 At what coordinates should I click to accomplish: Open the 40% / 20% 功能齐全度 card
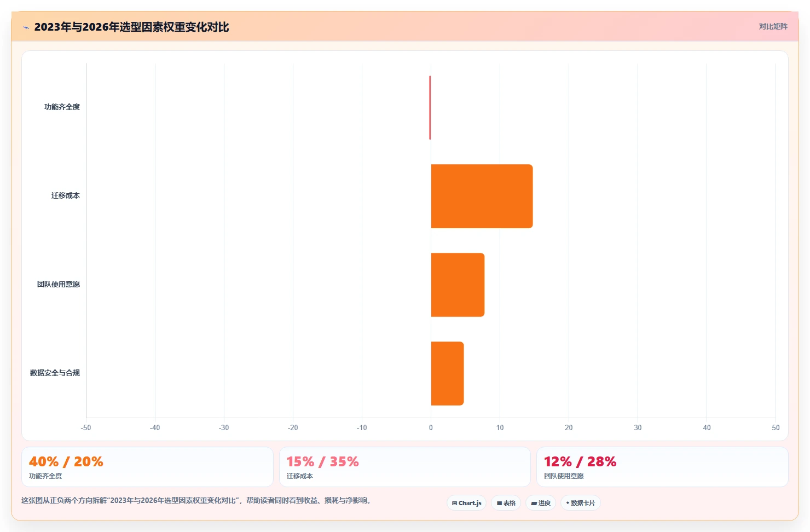point(147,467)
